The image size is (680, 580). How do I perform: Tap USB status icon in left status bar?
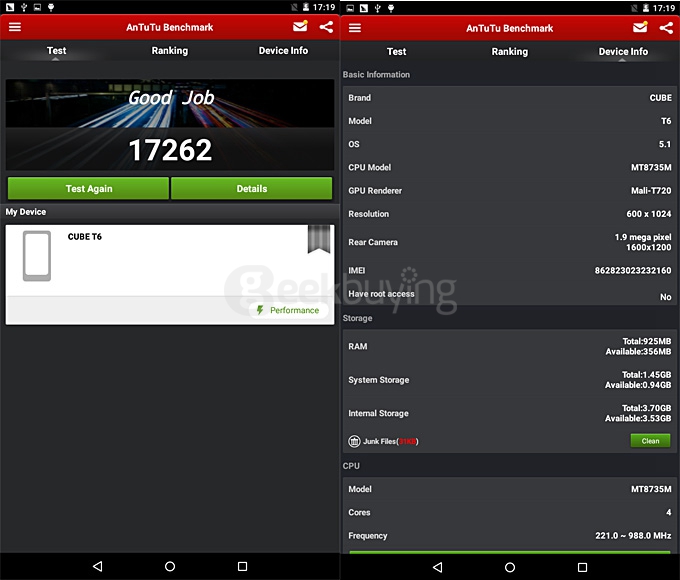pos(24,7)
